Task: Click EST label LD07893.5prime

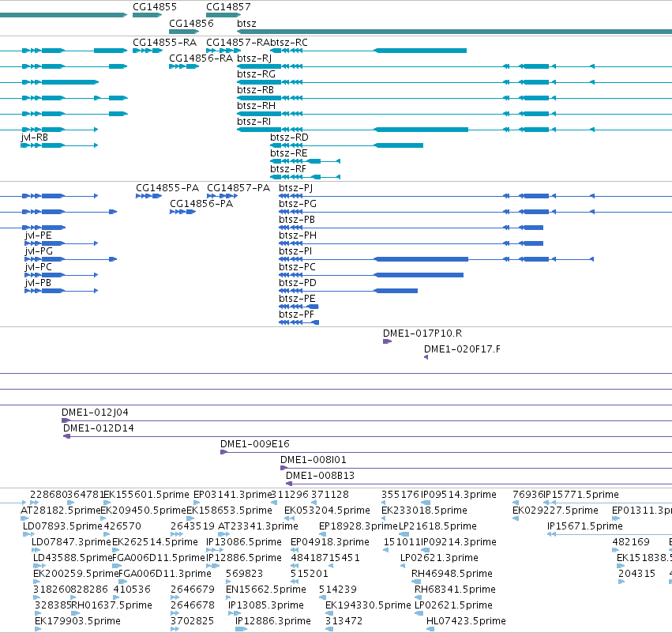Action: pyautogui.click(x=62, y=527)
